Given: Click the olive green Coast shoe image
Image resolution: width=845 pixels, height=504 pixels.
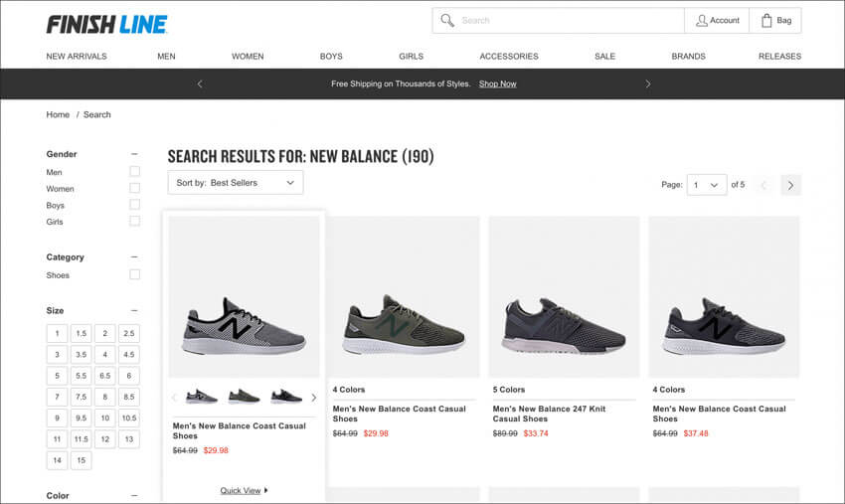Looking at the screenshot, I should tap(405, 297).
